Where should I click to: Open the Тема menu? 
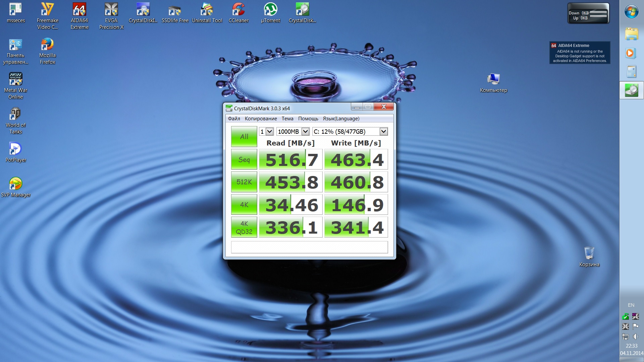[287, 119]
